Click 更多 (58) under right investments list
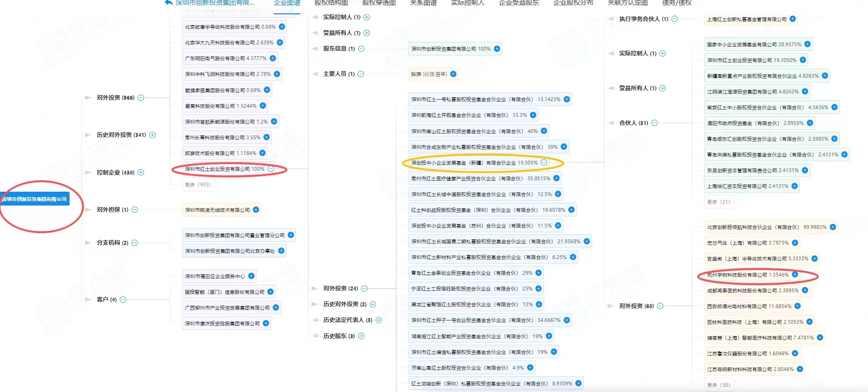This screenshot has width=868, height=392. click(x=719, y=385)
